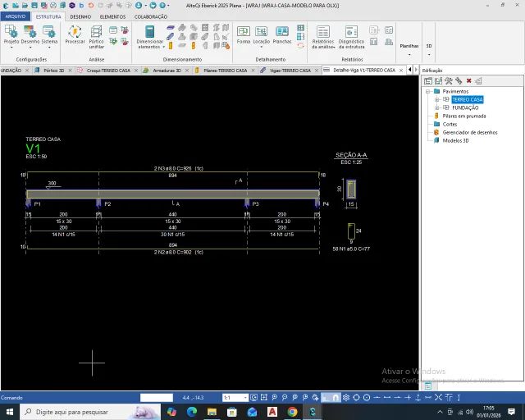Open AutoCAD from the Windows taskbar

(x=272, y=412)
